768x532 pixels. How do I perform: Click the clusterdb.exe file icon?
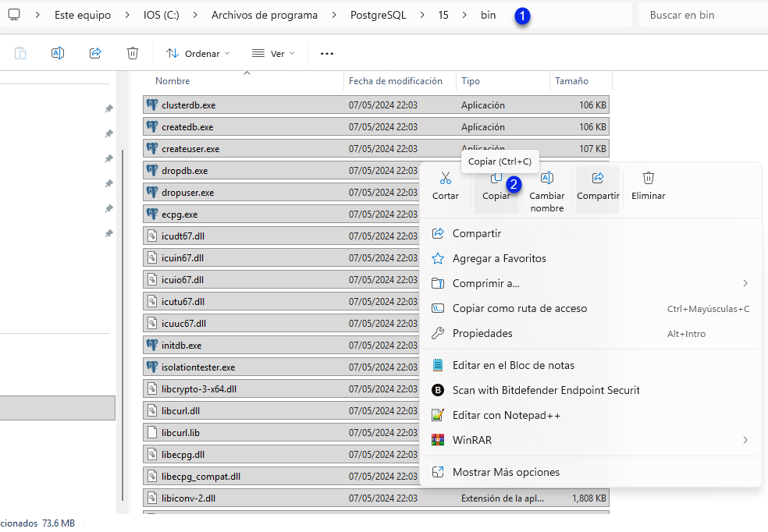coord(152,105)
